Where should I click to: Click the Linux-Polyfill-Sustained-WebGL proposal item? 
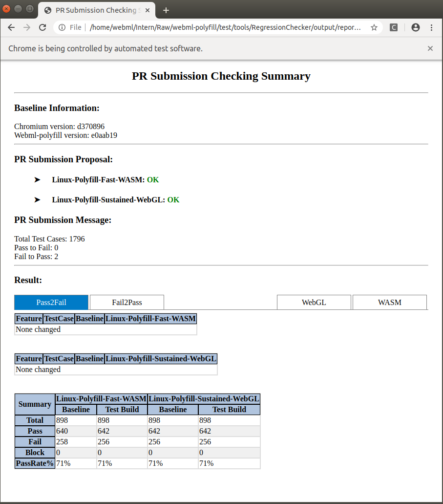[x=116, y=199]
